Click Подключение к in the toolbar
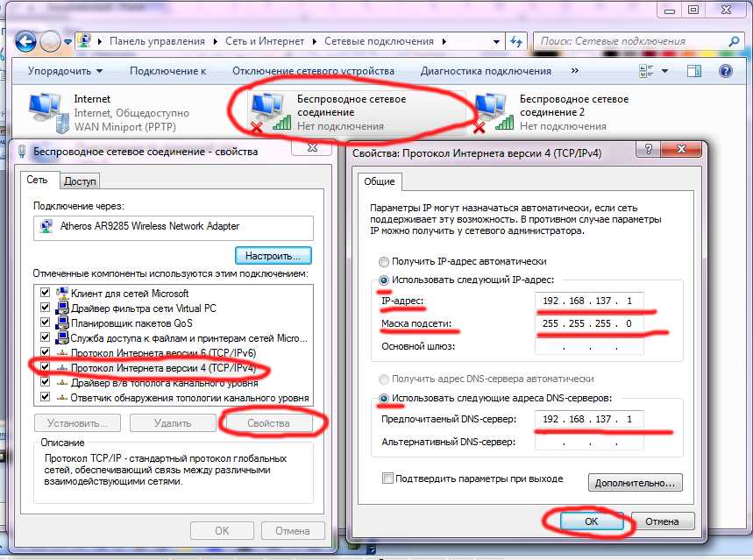 [x=168, y=71]
